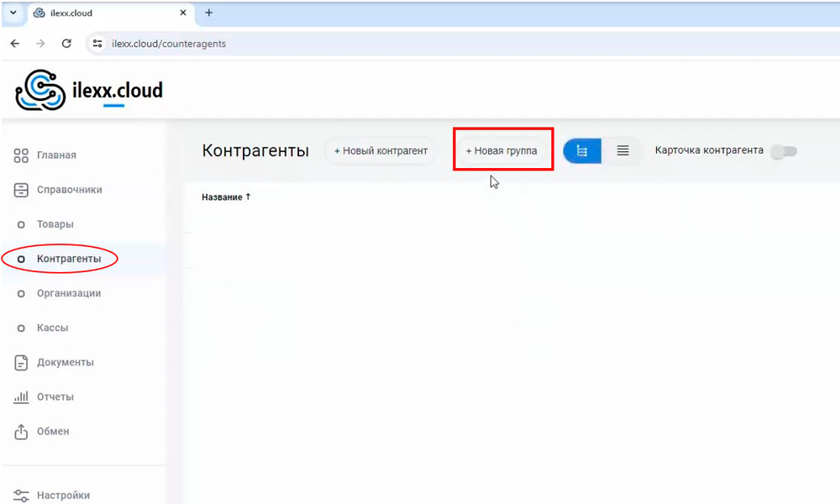The height and width of the screenshot is (504, 840).
Task: Switch to list view mode
Action: pyautogui.click(x=622, y=151)
